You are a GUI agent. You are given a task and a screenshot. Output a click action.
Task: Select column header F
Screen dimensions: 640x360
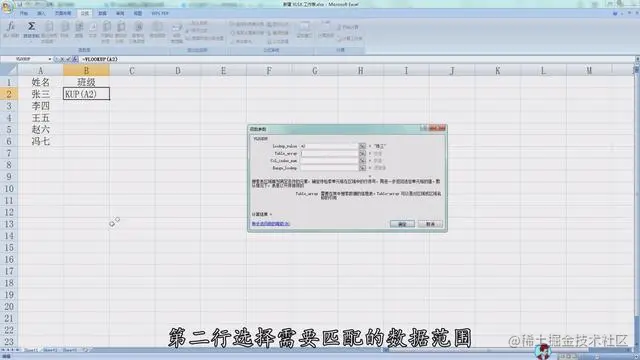269,71
